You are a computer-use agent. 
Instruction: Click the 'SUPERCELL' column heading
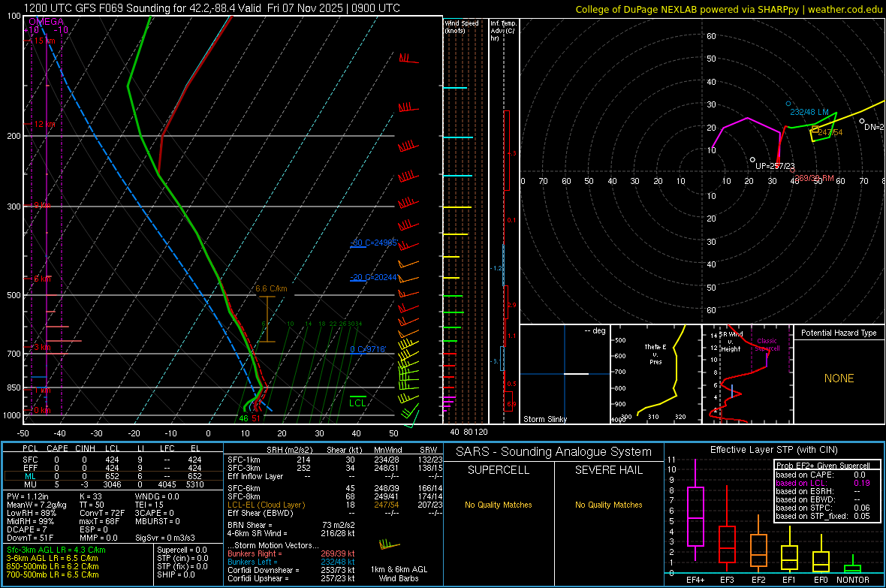[499, 470]
